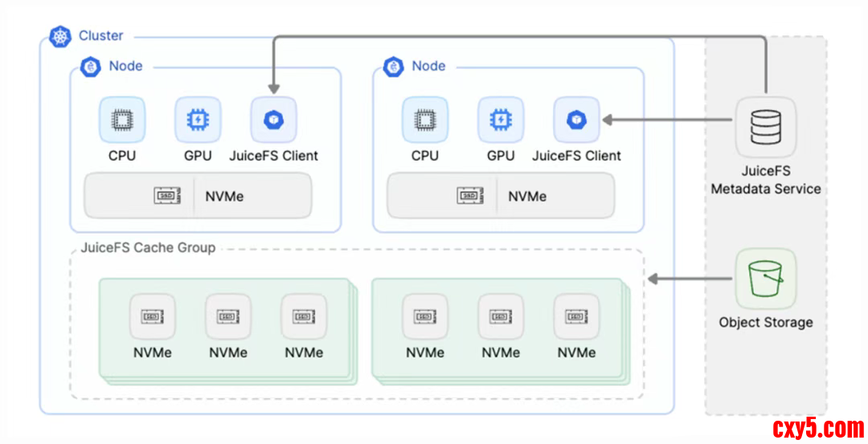Screen dimensions: 868x444
Task: Click the JuiceFS Client icon in left Node
Action: pyautogui.click(x=273, y=120)
